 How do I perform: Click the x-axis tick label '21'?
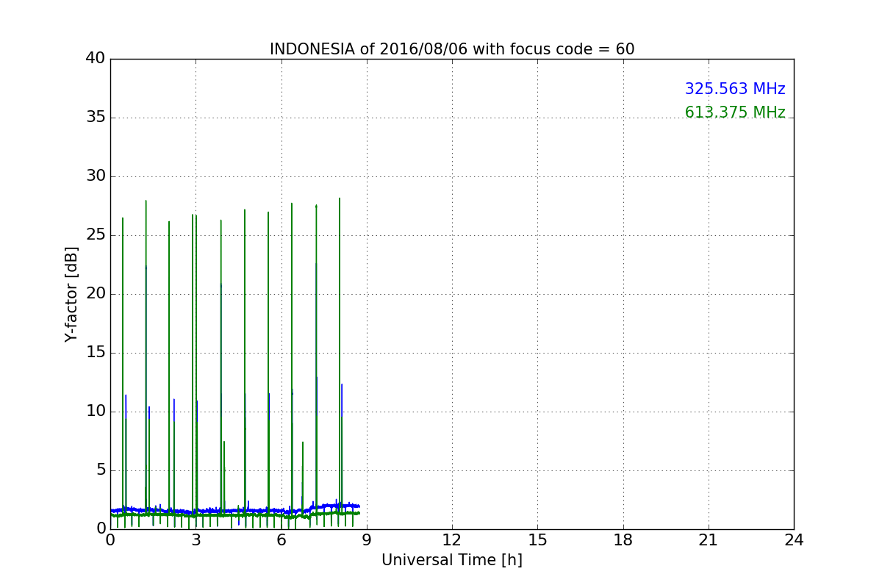[709, 540]
